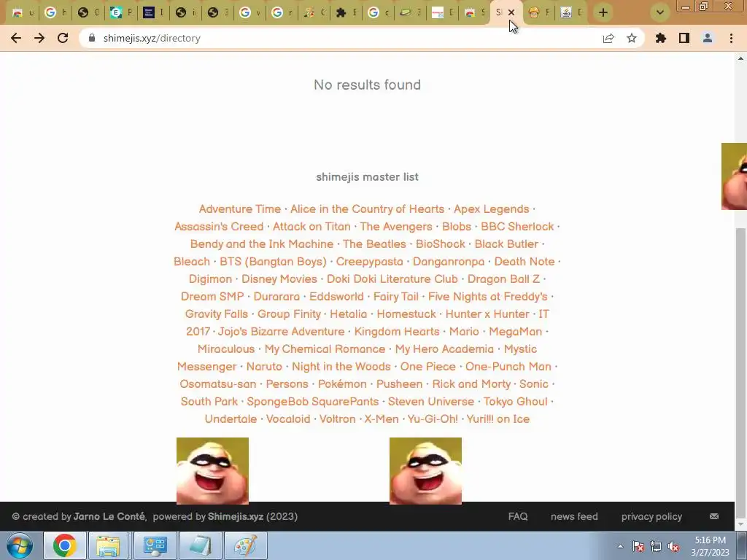Viewport: 747px width, 560px height.
Task: Open Chrome from the taskbar
Action: [64, 545]
